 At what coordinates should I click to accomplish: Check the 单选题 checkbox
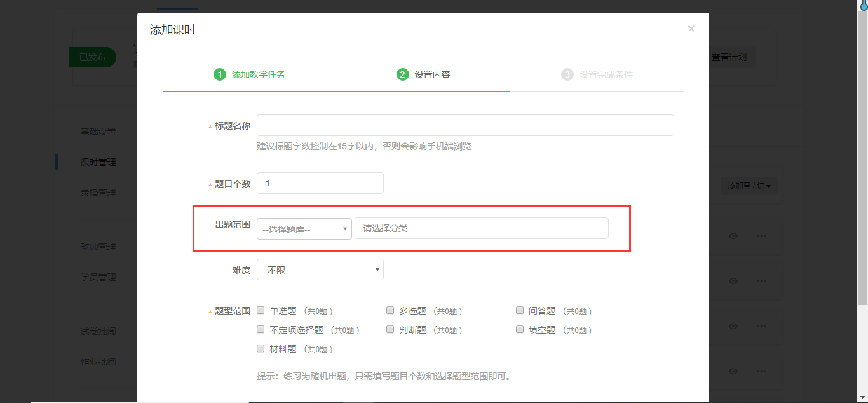(261, 311)
